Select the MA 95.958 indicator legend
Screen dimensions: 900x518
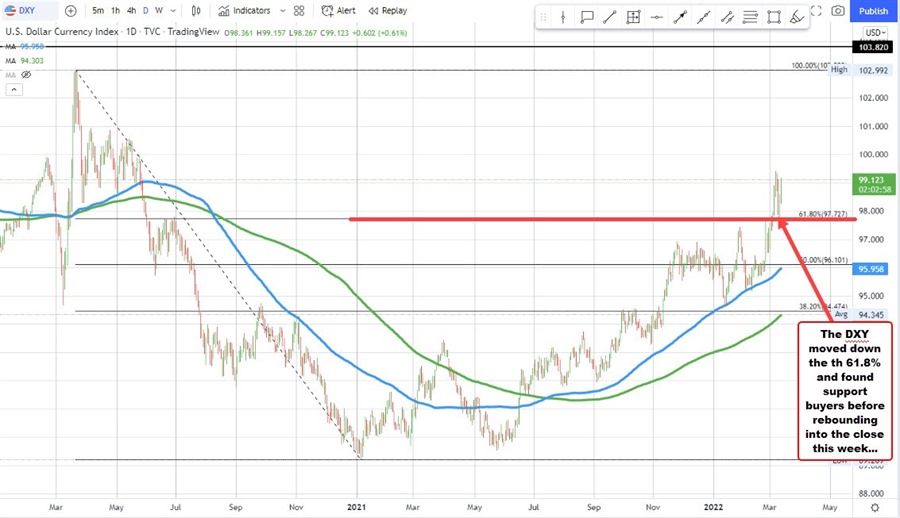point(25,47)
